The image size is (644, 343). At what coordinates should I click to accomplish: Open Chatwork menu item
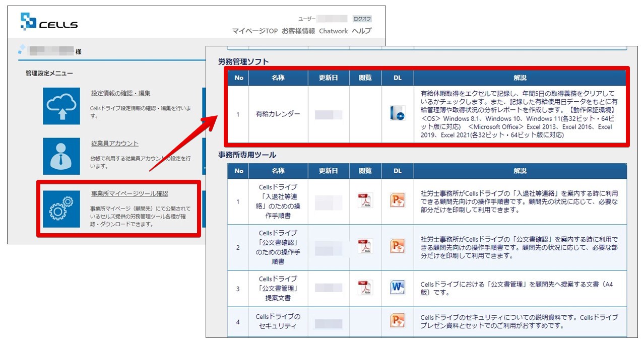pyautogui.click(x=333, y=31)
